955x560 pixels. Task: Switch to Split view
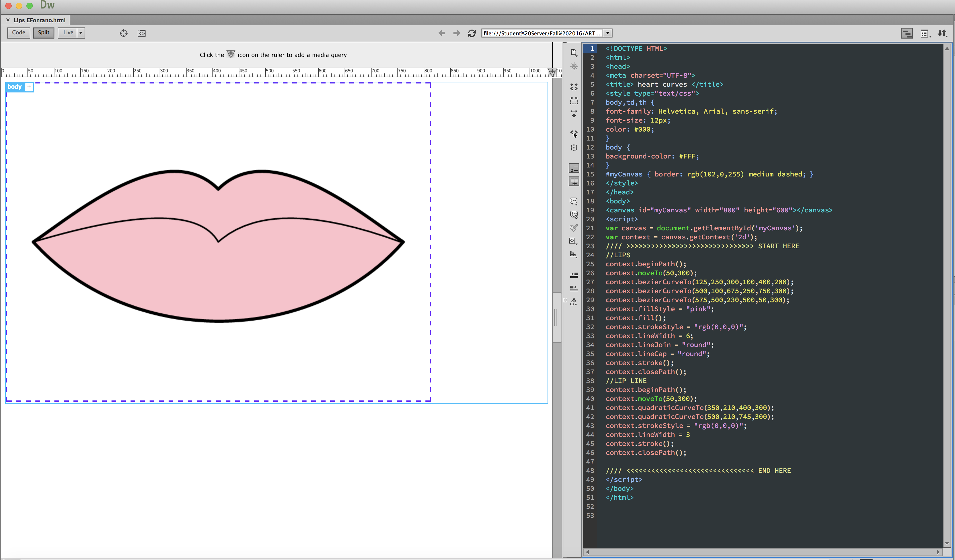44,32
